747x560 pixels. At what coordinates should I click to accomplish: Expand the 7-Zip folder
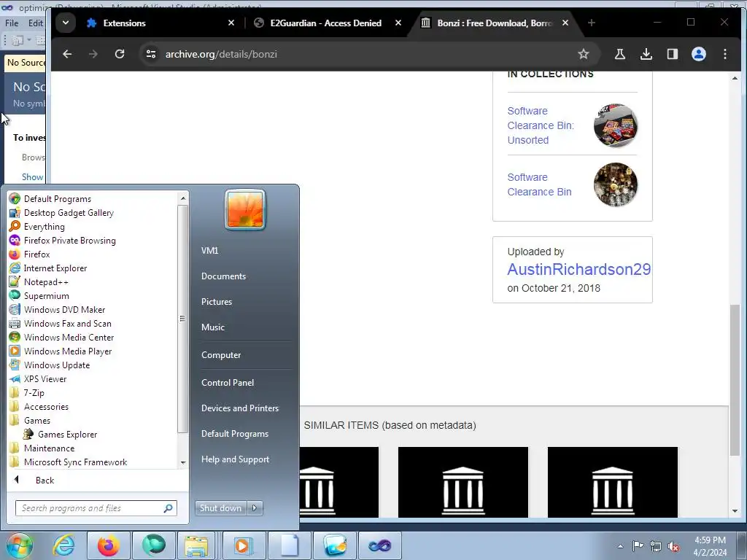34,393
